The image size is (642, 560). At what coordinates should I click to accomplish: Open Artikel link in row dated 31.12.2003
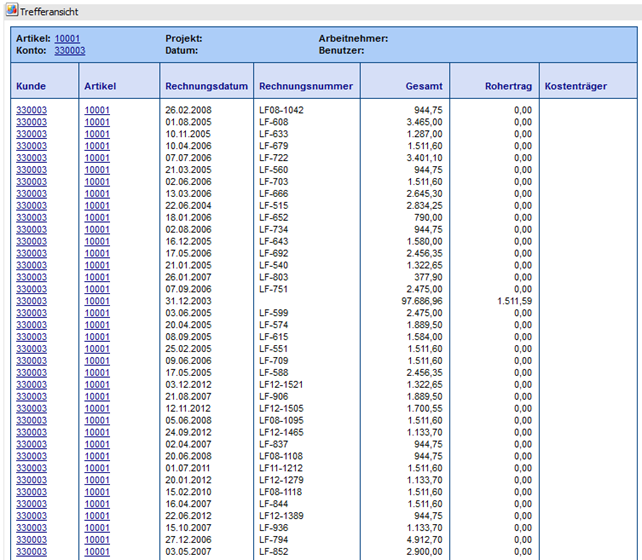tap(97, 301)
